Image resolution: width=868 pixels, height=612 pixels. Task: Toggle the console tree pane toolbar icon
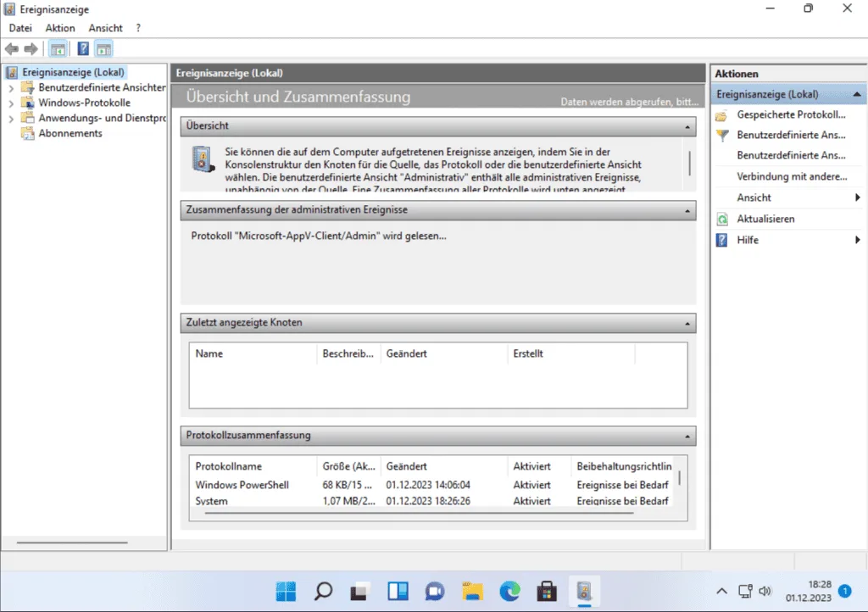58,49
